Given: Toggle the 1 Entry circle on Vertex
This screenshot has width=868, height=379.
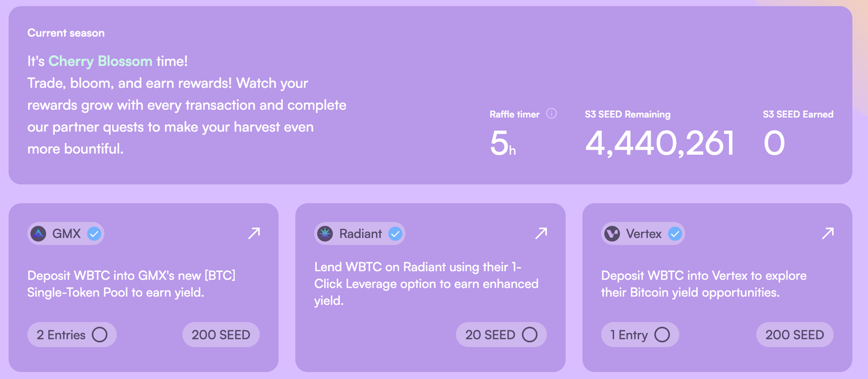Looking at the screenshot, I should point(662,334).
